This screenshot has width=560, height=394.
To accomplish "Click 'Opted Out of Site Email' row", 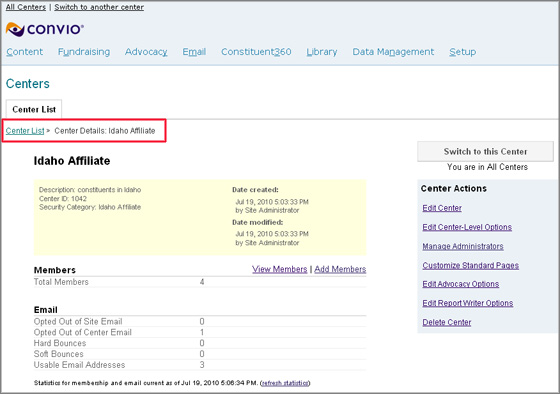I will coord(200,321).
